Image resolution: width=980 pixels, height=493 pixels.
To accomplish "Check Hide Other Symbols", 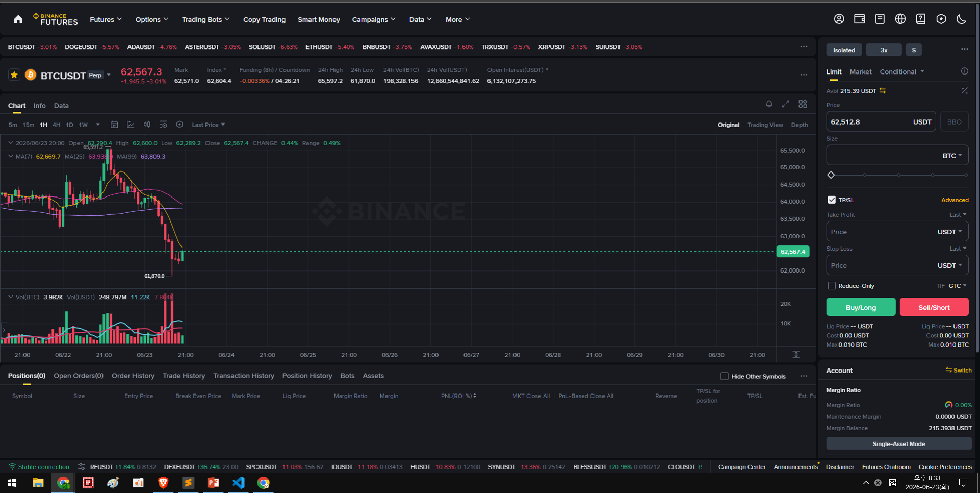I will [724, 376].
